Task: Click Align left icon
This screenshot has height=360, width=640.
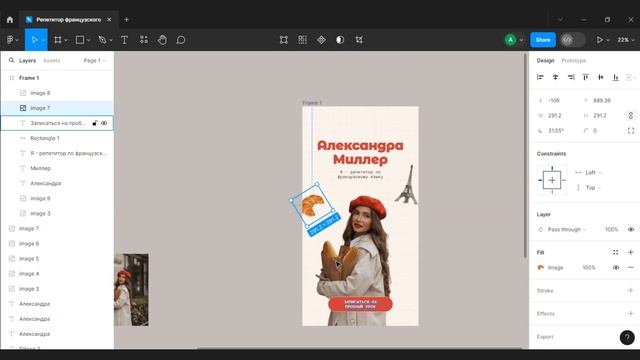Action: pyautogui.click(x=540, y=77)
